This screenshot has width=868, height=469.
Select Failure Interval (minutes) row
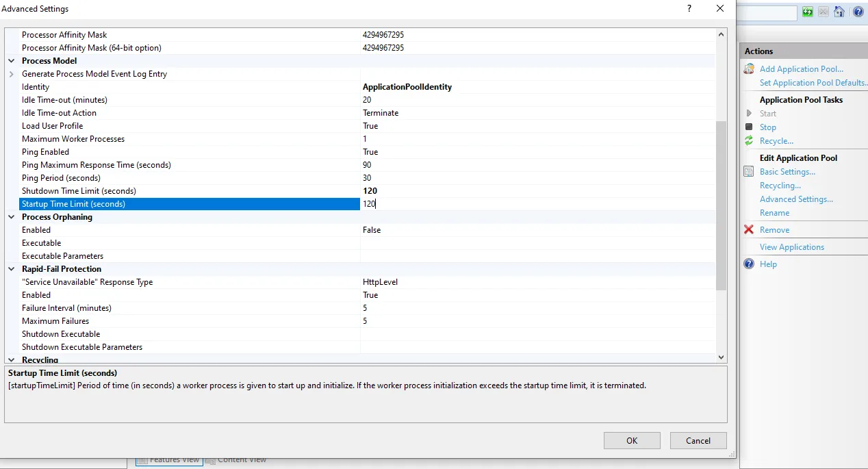tap(366, 308)
